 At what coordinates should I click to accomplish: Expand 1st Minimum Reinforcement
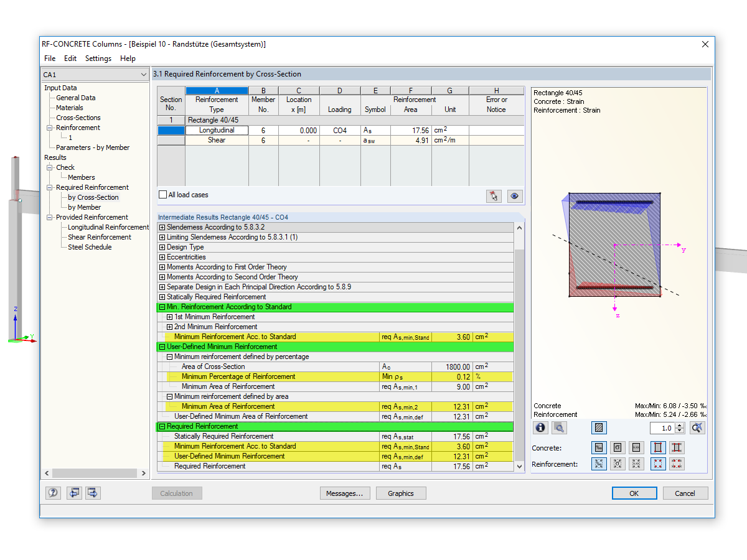click(x=170, y=317)
